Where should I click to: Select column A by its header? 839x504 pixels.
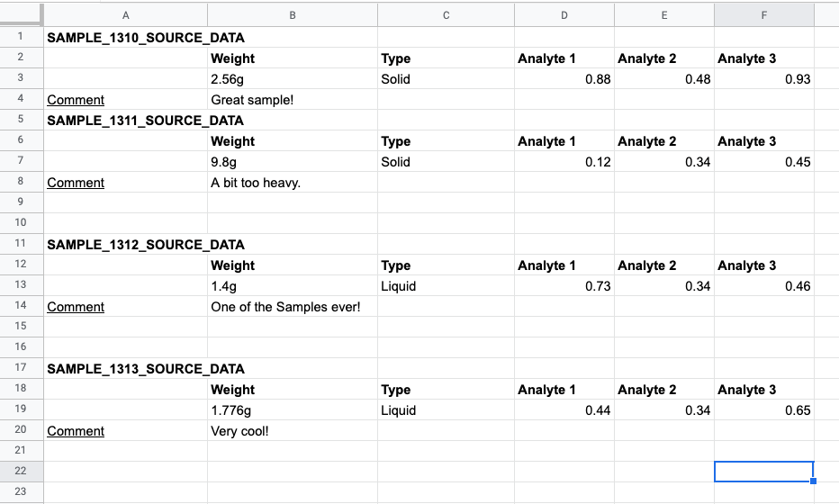(125, 14)
